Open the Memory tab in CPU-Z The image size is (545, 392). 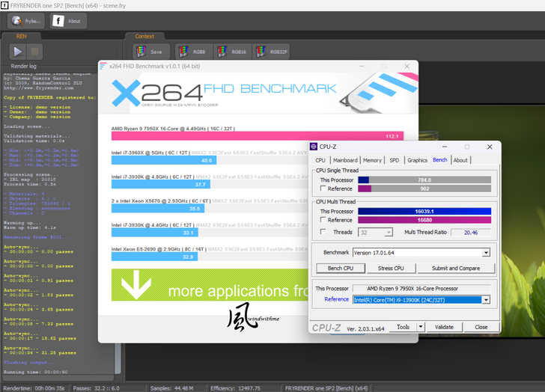click(372, 160)
